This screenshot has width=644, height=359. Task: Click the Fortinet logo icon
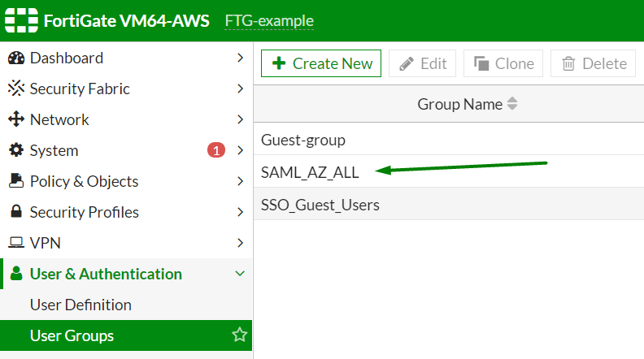[x=20, y=20]
